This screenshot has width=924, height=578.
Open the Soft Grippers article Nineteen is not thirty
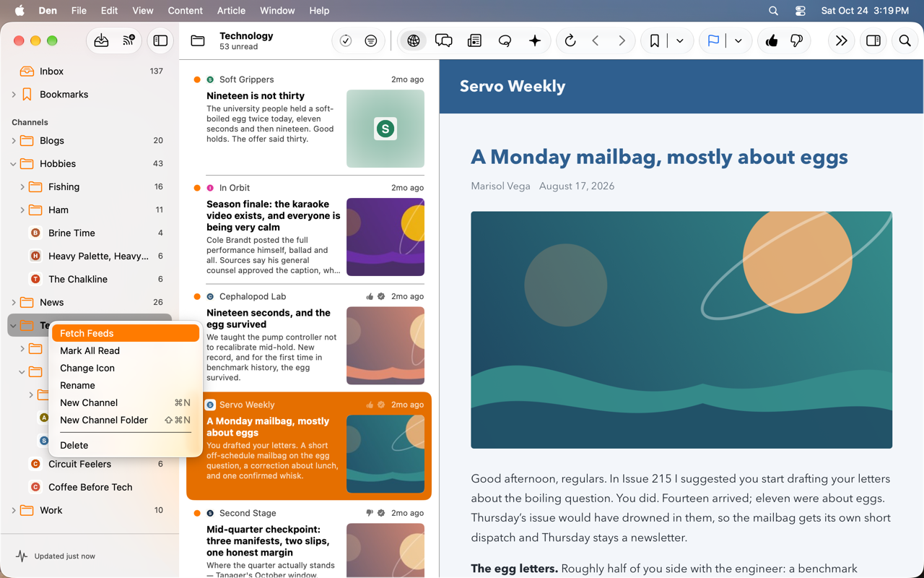pos(309,121)
